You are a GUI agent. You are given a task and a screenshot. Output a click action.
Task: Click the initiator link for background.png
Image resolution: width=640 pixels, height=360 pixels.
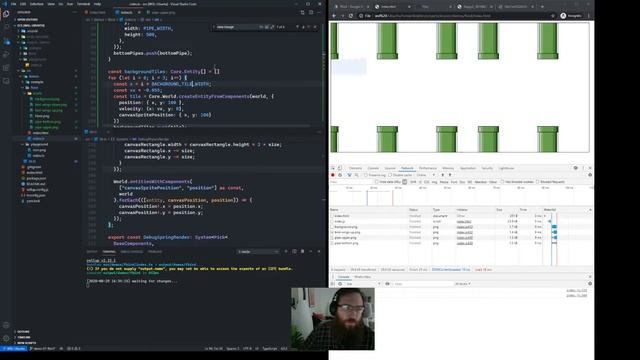coord(464,227)
